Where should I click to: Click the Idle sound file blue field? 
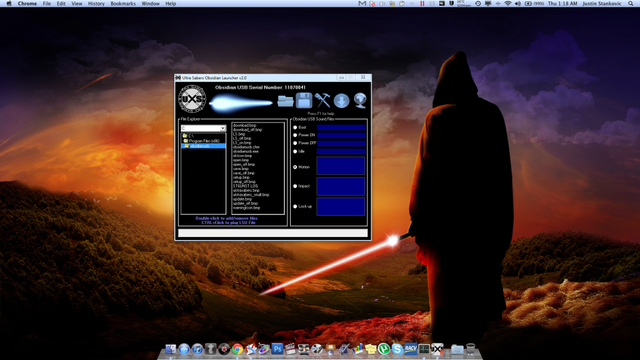341,151
